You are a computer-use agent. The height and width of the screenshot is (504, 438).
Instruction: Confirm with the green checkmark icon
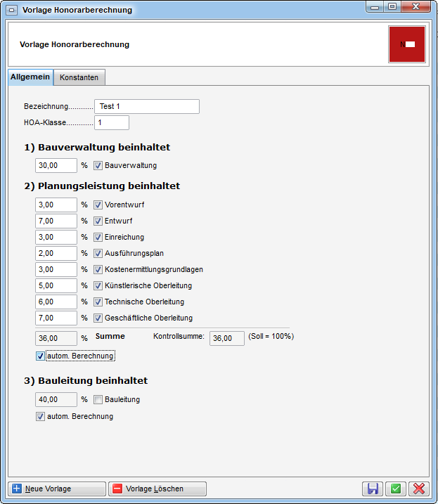396,489
